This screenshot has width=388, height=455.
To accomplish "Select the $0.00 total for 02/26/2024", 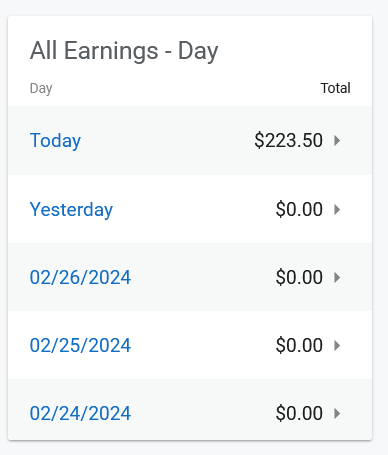I will pyautogui.click(x=299, y=278).
